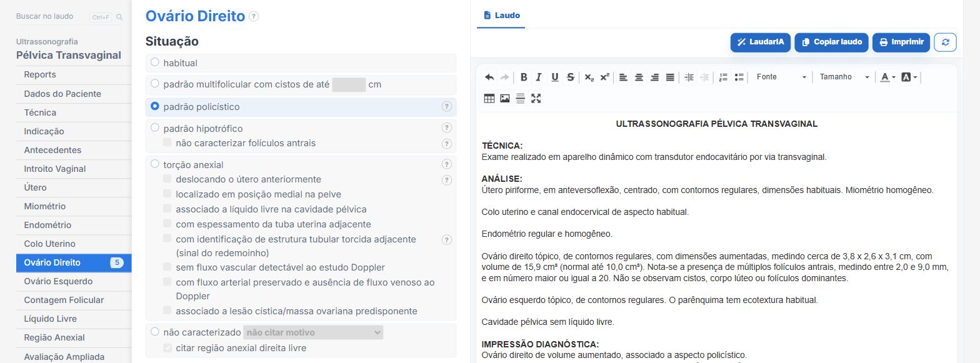Check sem fluxo vascular detectável ao Doppler
Viewport: 980px width, 363px height.
click(x=167, y=267)
